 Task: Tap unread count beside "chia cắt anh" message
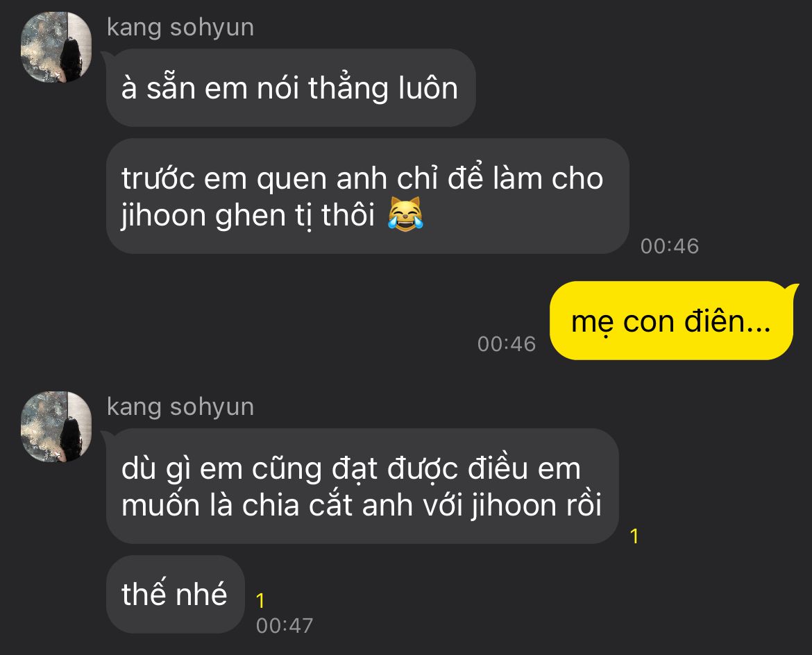tap(634, 536)
